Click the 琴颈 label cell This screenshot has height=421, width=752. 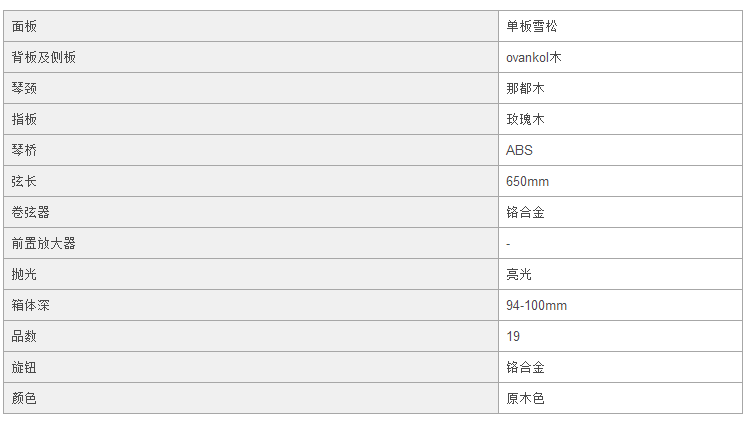coord(251,88)
